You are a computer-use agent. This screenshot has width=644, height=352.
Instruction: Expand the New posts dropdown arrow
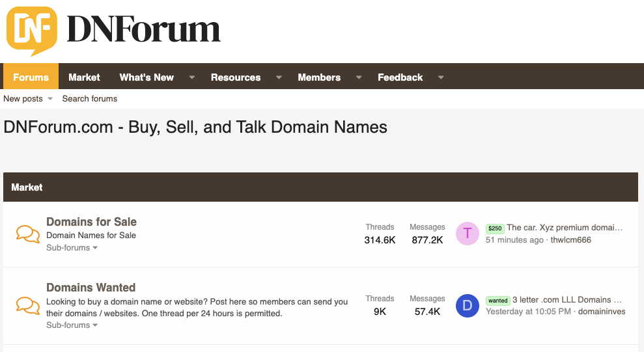50,99
